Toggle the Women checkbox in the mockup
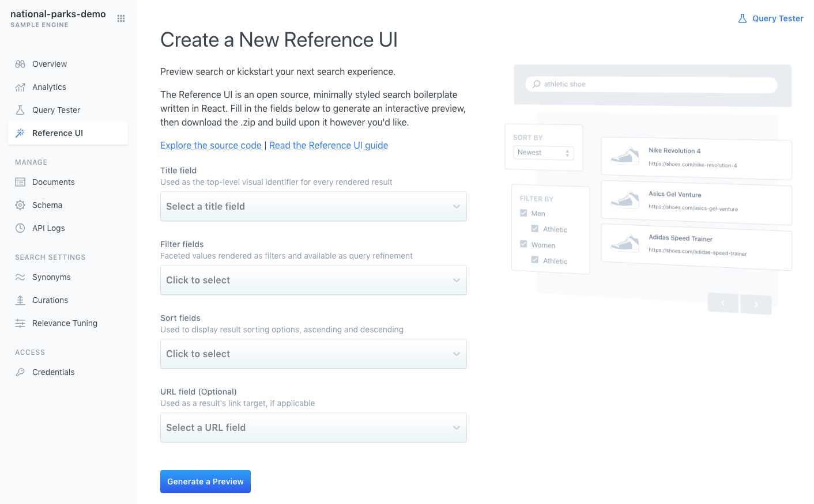 pos(524,244)
